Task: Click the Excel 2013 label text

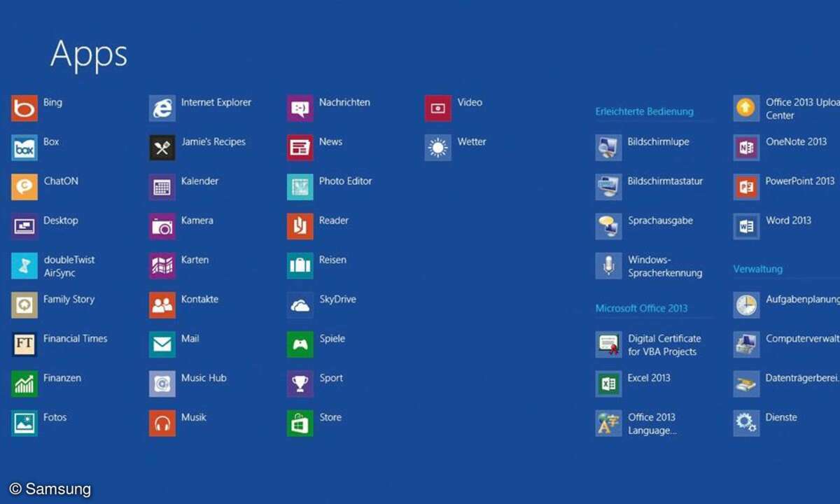Action: click(x=649, y=378)
